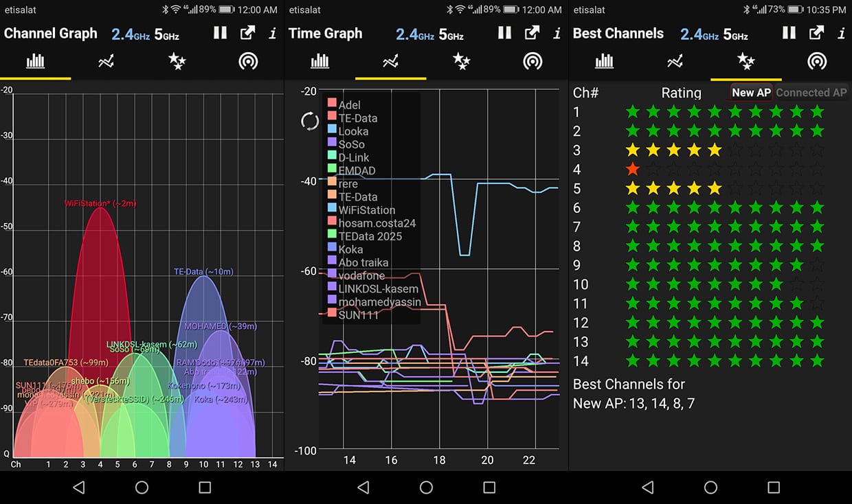Open access point signal tab on Channel Graph screen
Image resolution: width=852 pixels, height=504 pixels.
(248, 61)
